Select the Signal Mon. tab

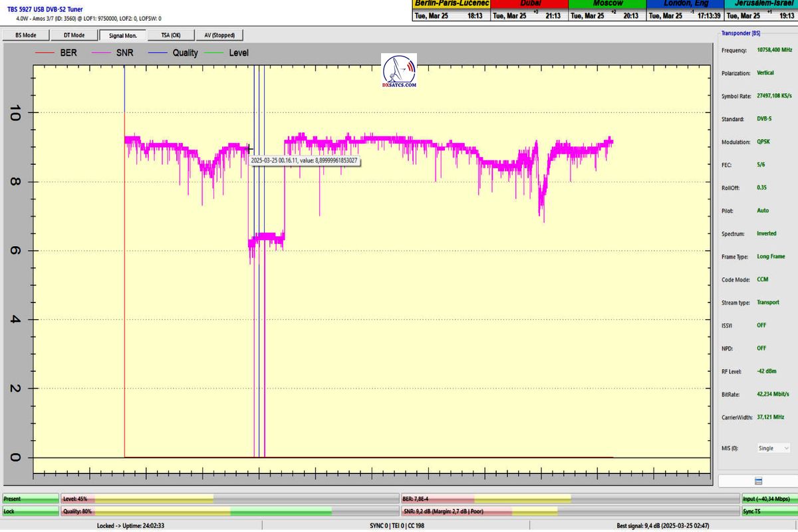tap(122, 35)
